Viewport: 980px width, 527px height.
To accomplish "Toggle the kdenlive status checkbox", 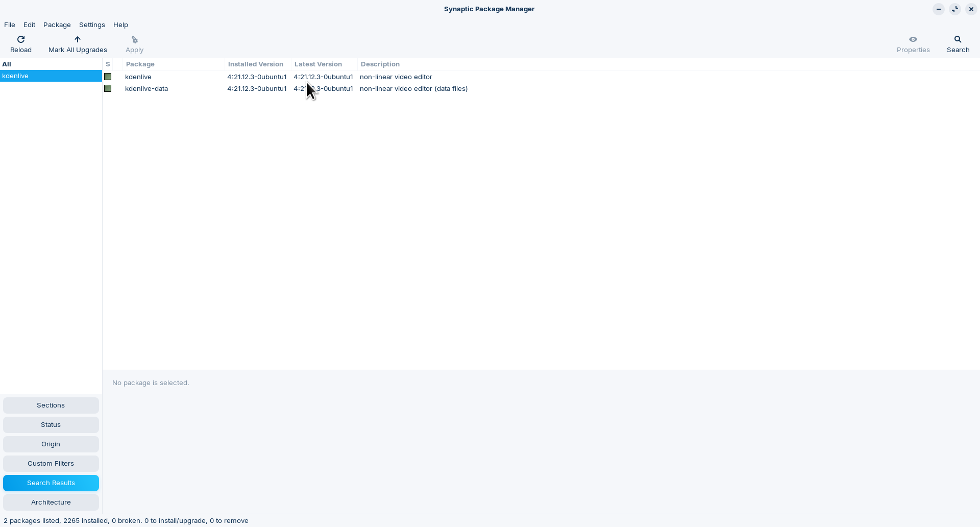I will tap(108, 77).
